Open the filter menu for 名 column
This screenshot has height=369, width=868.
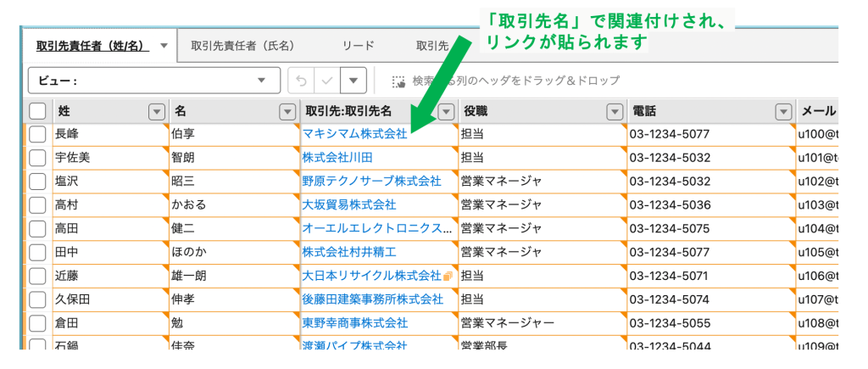(x=287, y=111)
